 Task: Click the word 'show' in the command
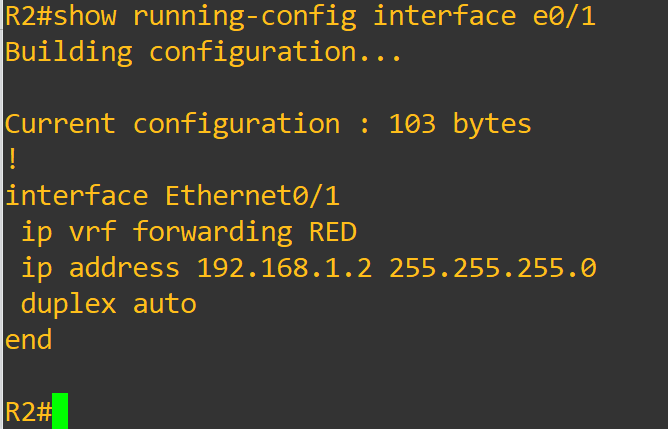point(84,16)
